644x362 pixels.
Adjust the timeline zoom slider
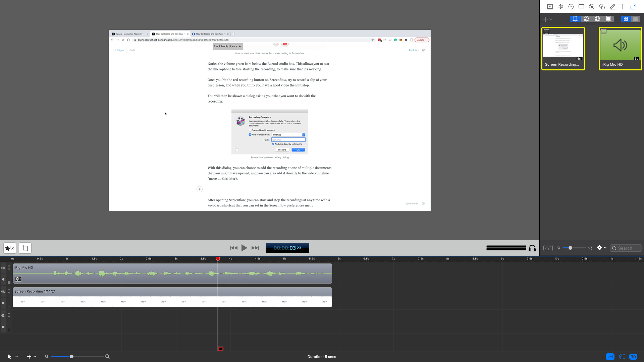tap(71, 357)
